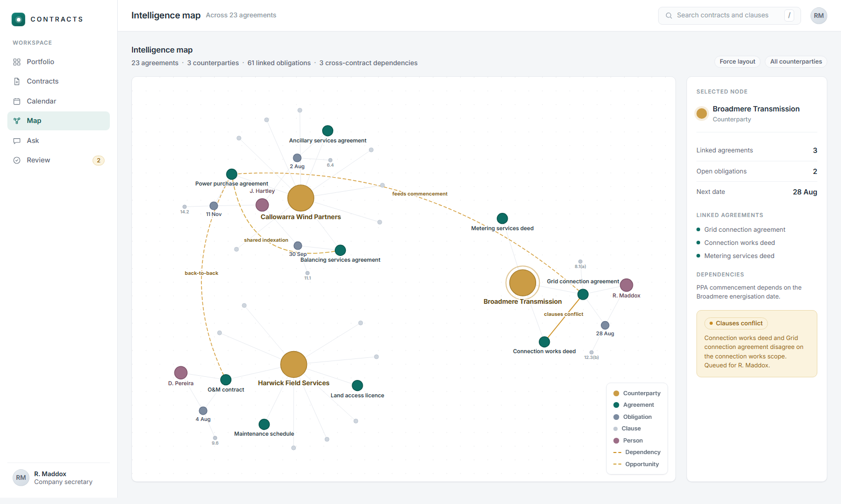
Task: Go to Ask in the sidebar
Action: tap(58, 141)
